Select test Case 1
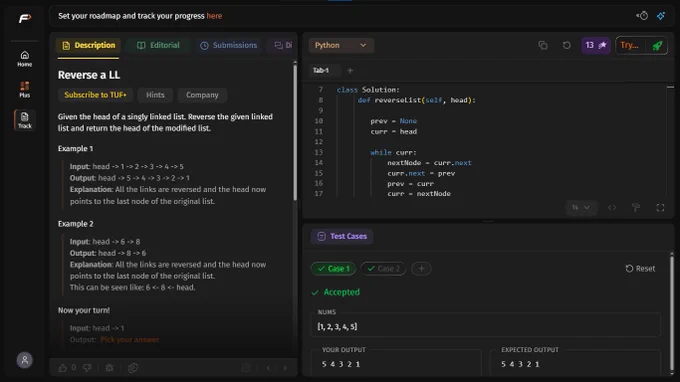Screen dimensions: 680x382 point(333,268)
